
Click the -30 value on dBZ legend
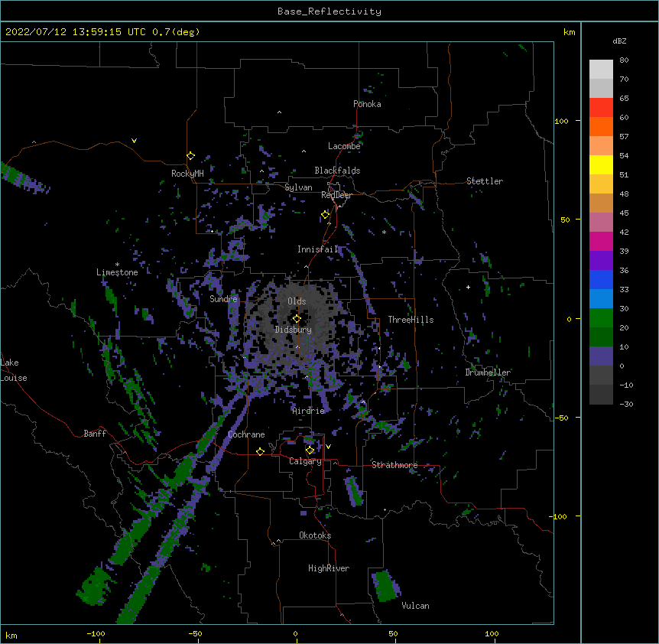click(x=626, y=404)
